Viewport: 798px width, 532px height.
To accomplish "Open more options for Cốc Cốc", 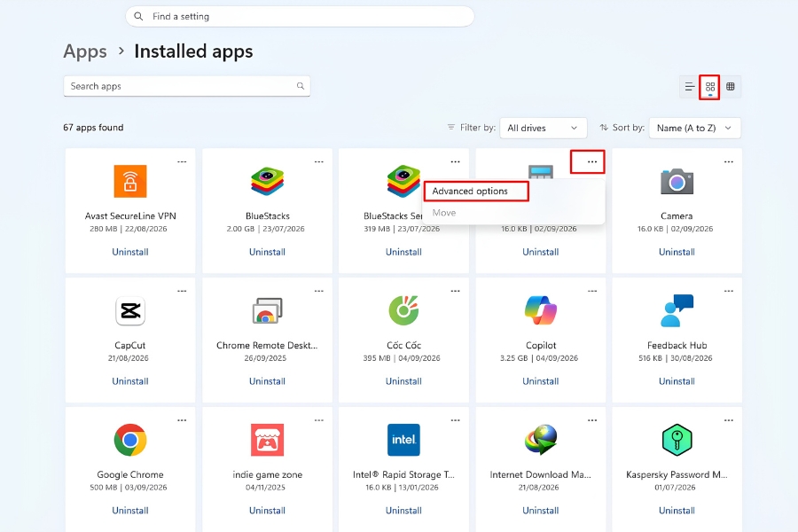I will pos(455,291).
